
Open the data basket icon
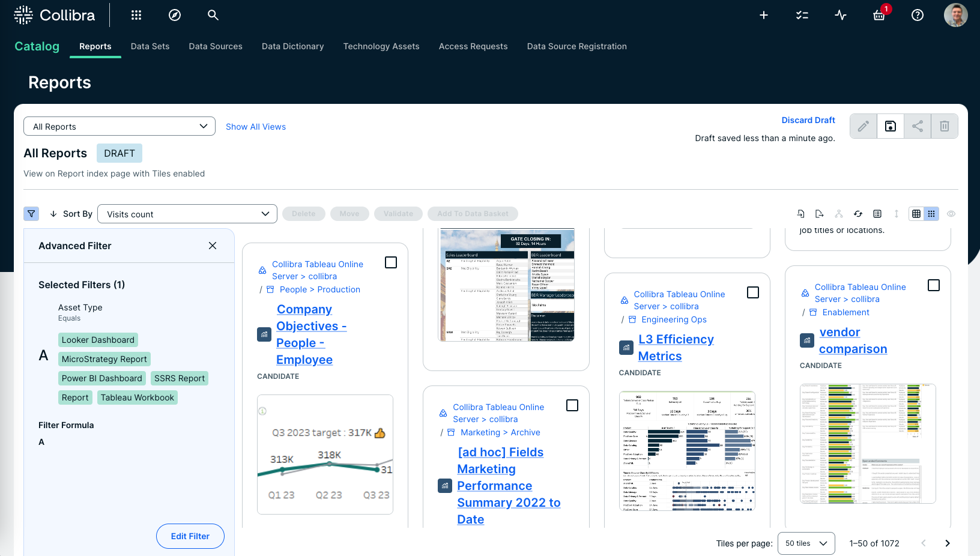click(879, 15)
